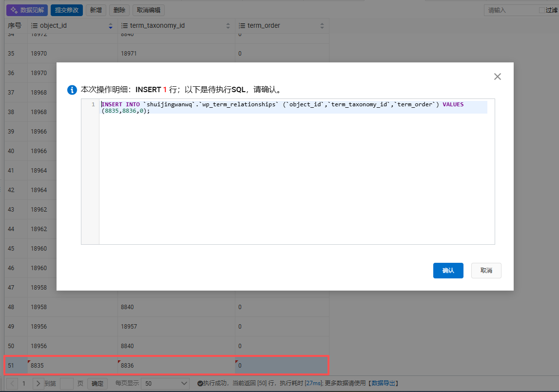Viewport: 559px width, 392px height.
Task: Go to next page arrow
Action: click(x=38, y=383)
